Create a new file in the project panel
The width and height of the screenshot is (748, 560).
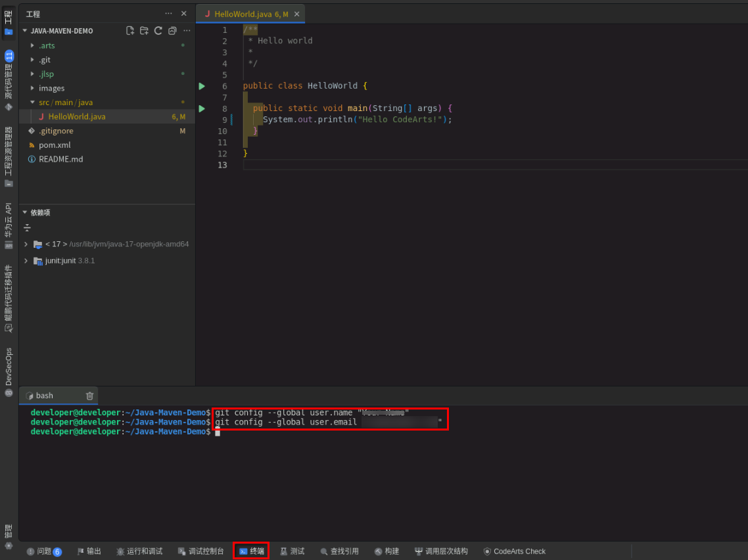130,30
